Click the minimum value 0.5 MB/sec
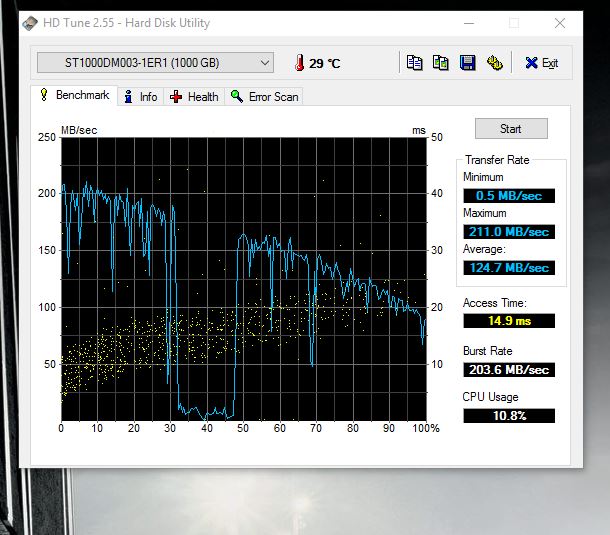Viewport: 610px width, 535px height. pyautogui.click(x=509, y=195)
